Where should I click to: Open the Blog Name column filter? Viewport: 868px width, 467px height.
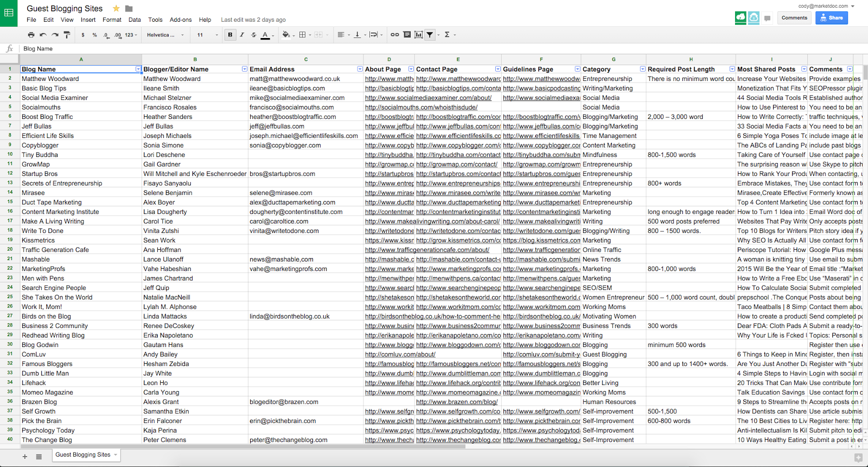pos(138,69)
